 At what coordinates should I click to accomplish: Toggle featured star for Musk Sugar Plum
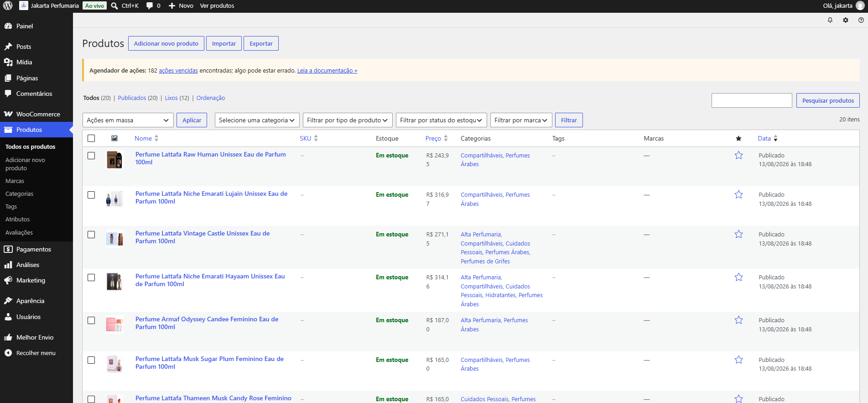739,360
